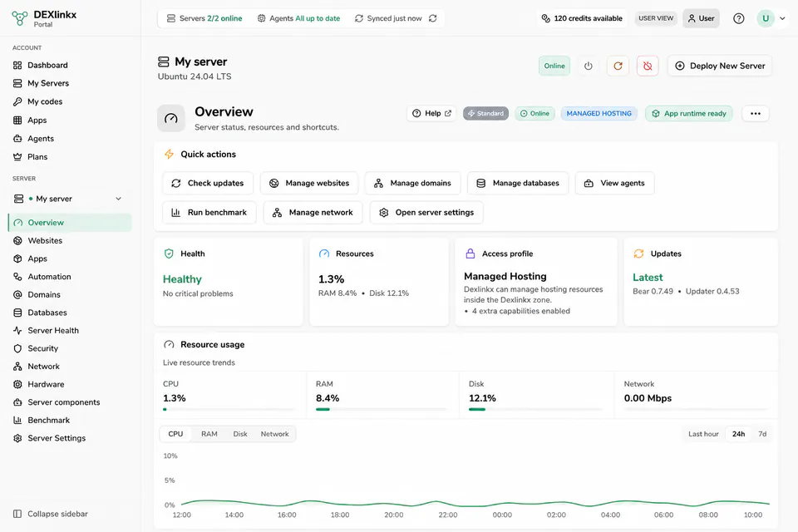
Task: Click the orange restart icon
Action: [618, 66]
